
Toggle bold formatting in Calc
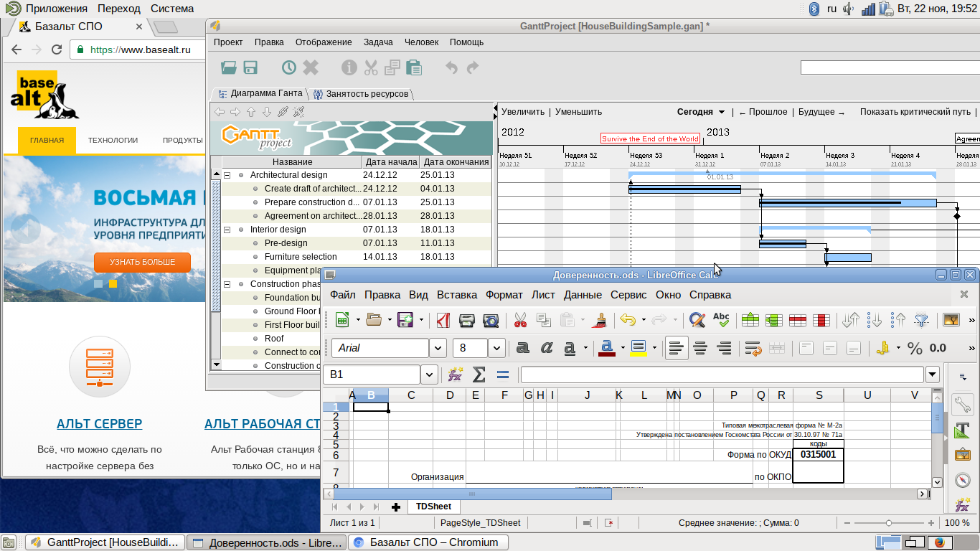pyautogui.click(x=523, y=348)
